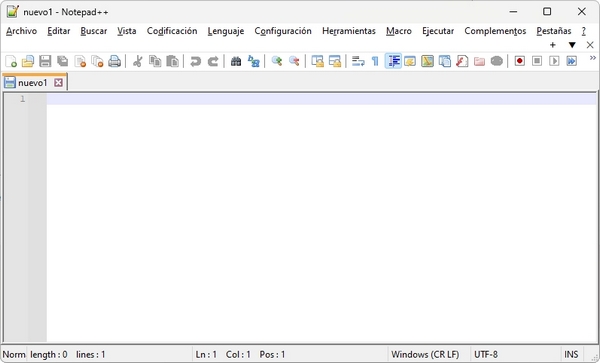
Task: Close the nuevo1 tab via red X
Action: [58, 83]
